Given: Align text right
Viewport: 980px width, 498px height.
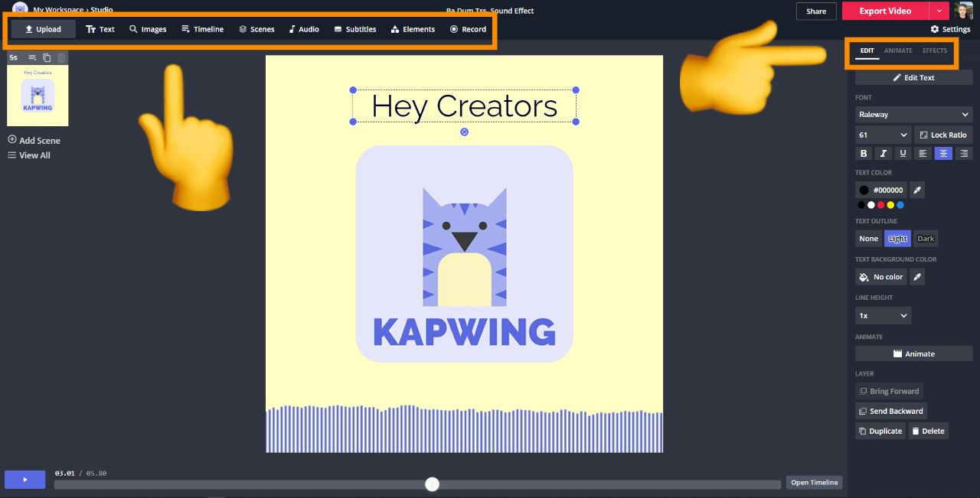Looking at the screenshot, I should [x=963, y=153].
